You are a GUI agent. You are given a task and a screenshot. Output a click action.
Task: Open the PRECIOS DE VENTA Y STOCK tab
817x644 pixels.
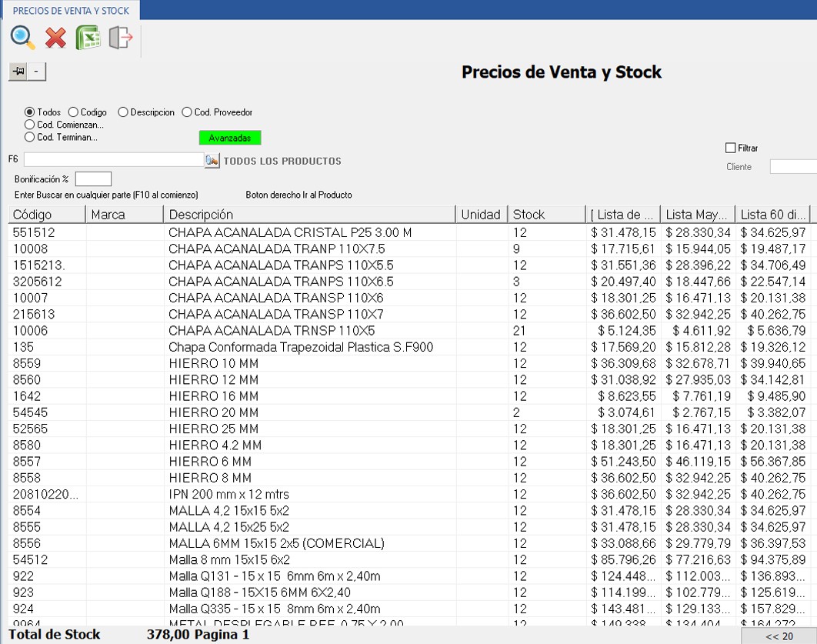(x=71, y=10)
